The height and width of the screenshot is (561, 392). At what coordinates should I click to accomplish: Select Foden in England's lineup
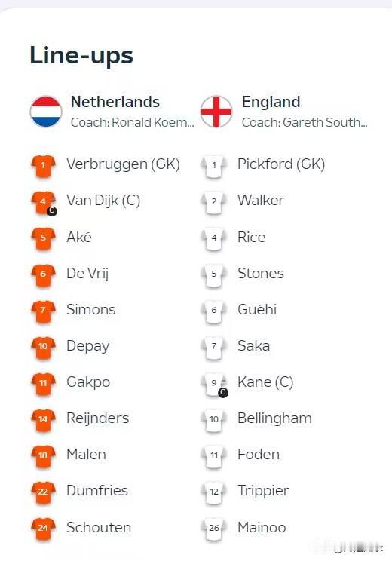click(x=259, y=455)
